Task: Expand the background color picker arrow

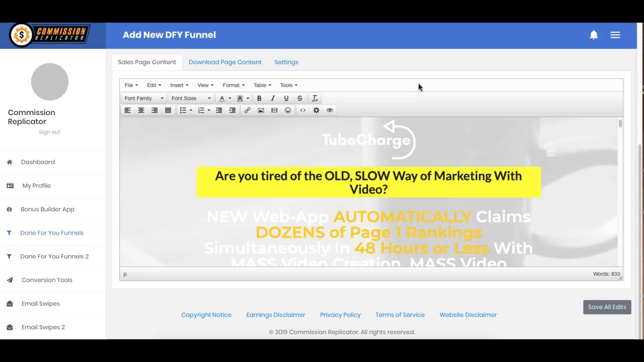Action: click(248, 99)
